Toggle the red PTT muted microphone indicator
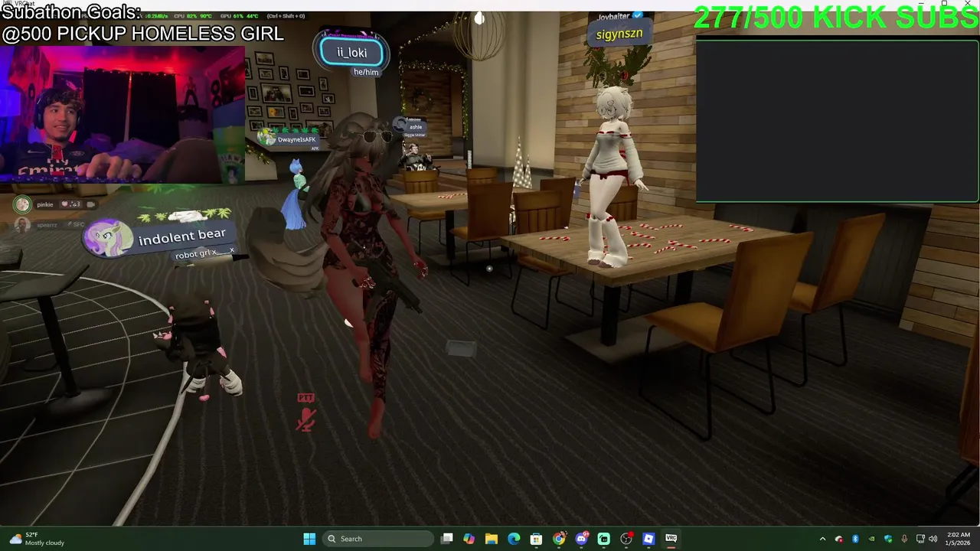 pos(305,414)
